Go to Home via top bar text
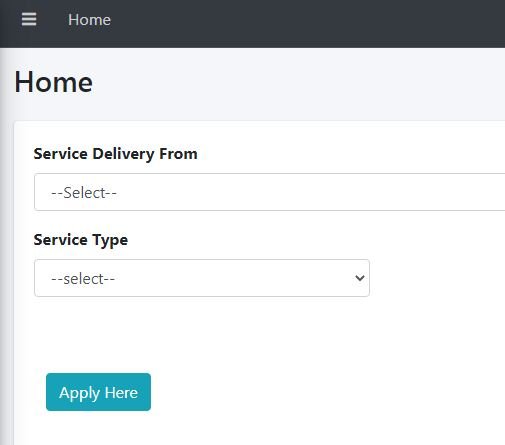 coord(89,20)
